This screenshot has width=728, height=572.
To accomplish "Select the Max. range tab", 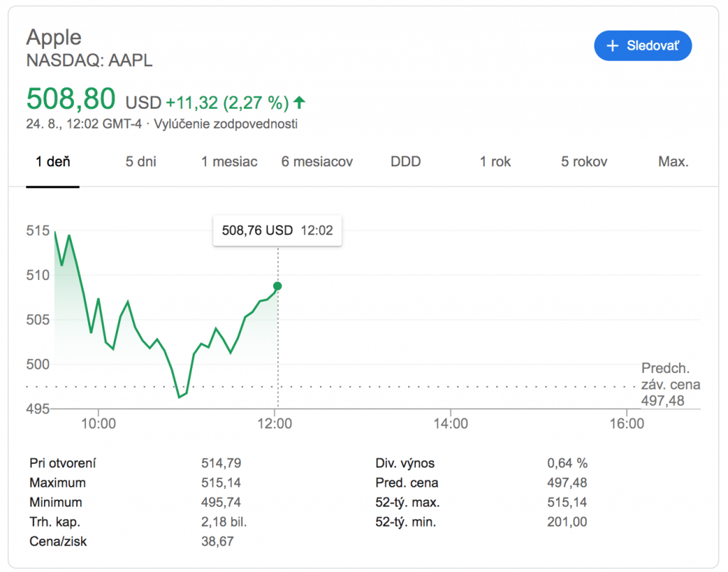I will [x=673, y=161].
